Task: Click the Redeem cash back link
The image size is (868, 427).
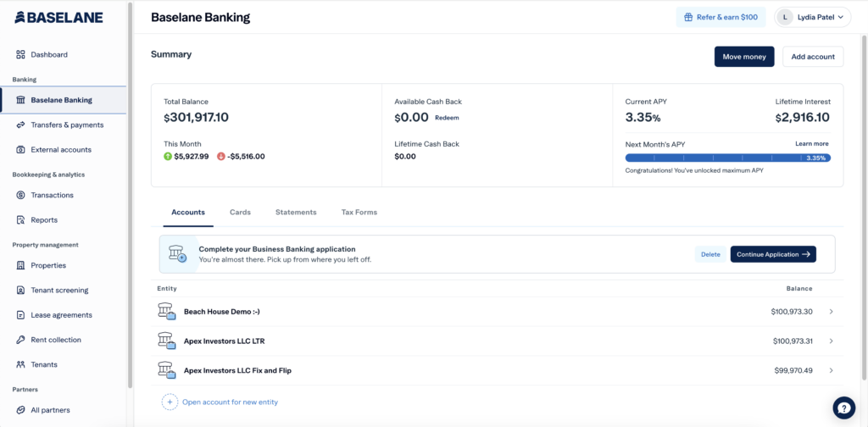Action: [x=447, y=118]
